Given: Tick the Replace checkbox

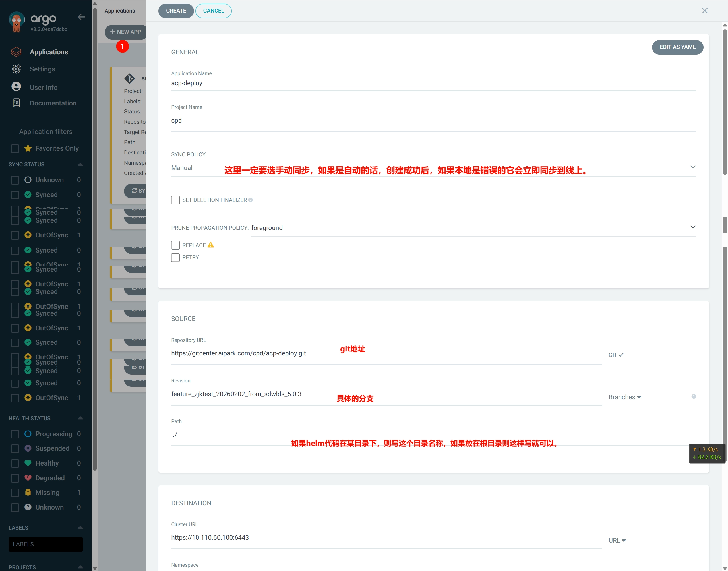Looking at the screenshot, I should point(175,245).
